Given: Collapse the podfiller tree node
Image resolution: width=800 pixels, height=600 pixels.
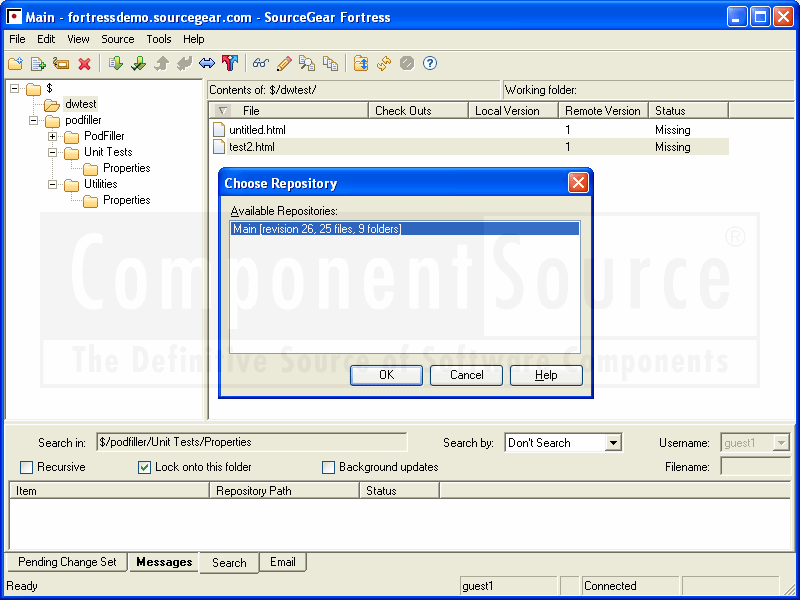Looking at the screenshot, I should [x=34, y=121].
